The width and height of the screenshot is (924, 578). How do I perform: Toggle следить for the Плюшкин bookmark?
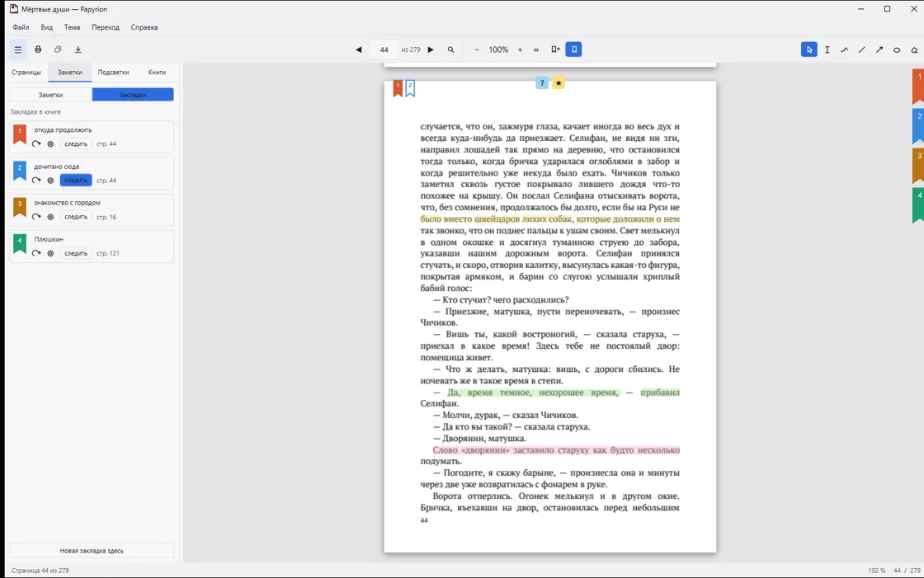pos(75,253)
